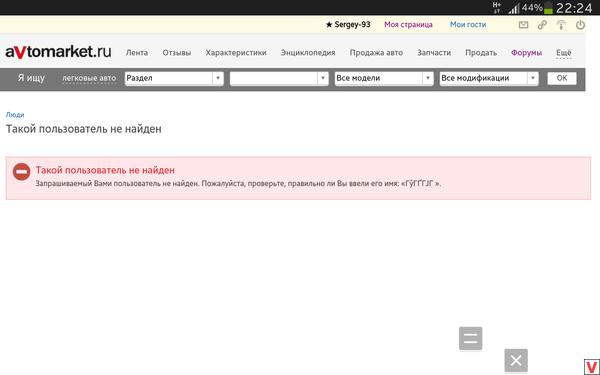Image resolution: width=600 pixels, height=375 pixels.
Task: Open Продажа авто menu item
Action: [x=376, y=53]
